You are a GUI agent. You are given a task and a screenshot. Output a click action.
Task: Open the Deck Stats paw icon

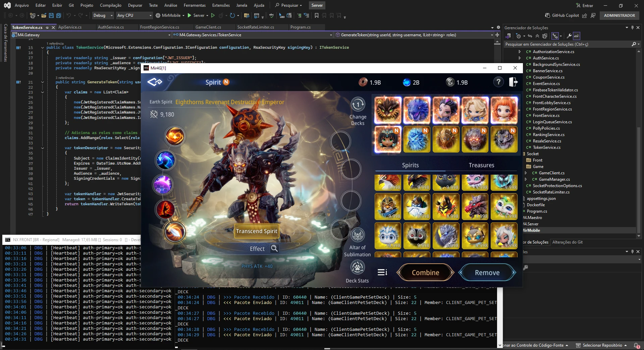tap(358, 267)
